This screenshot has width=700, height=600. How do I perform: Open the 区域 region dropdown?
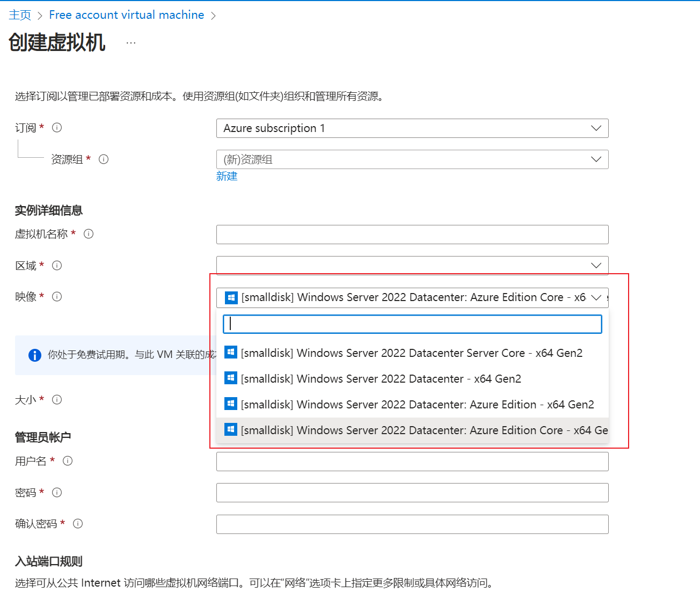click(x=412, y=266)
